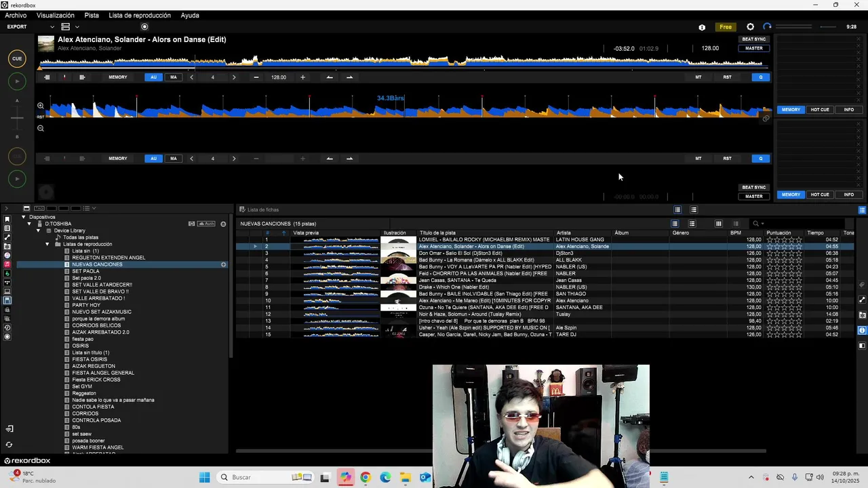Decrease deck 1 beat loop size
868x488 pixels.
tap(191, 77)
